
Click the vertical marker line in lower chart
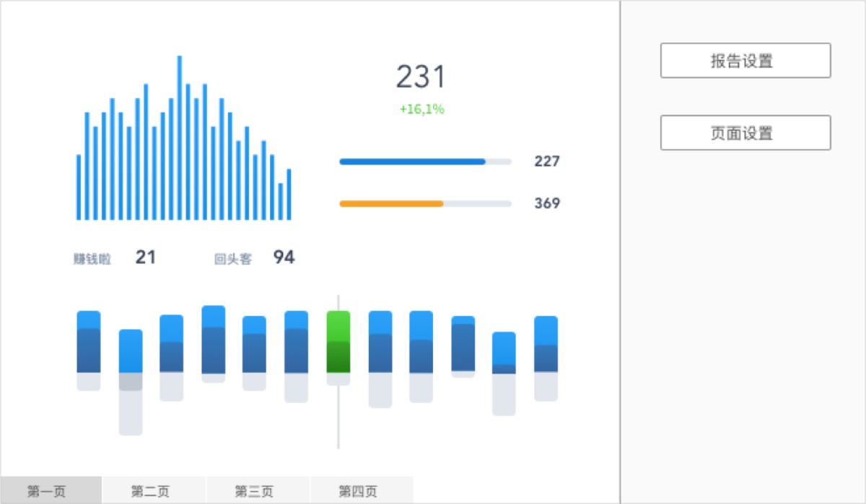(338, 371)
